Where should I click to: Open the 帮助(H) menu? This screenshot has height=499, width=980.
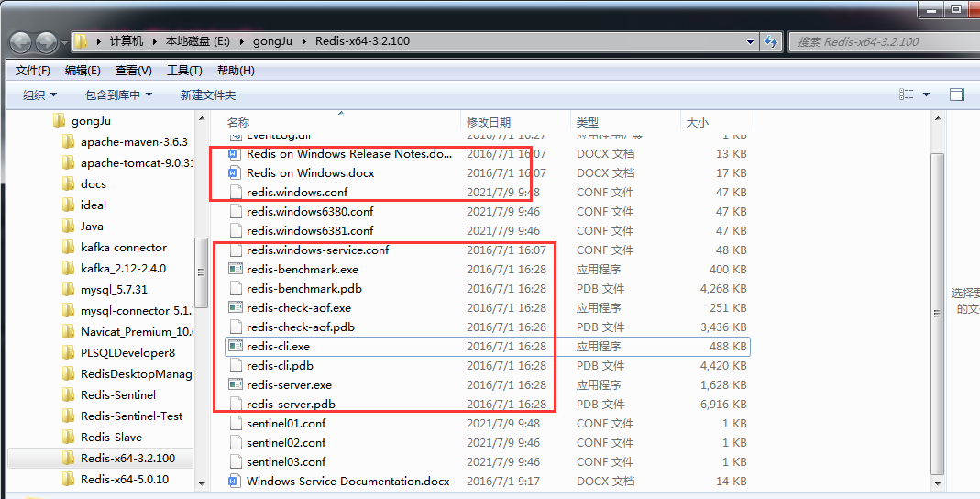click(x=236, y=71)
